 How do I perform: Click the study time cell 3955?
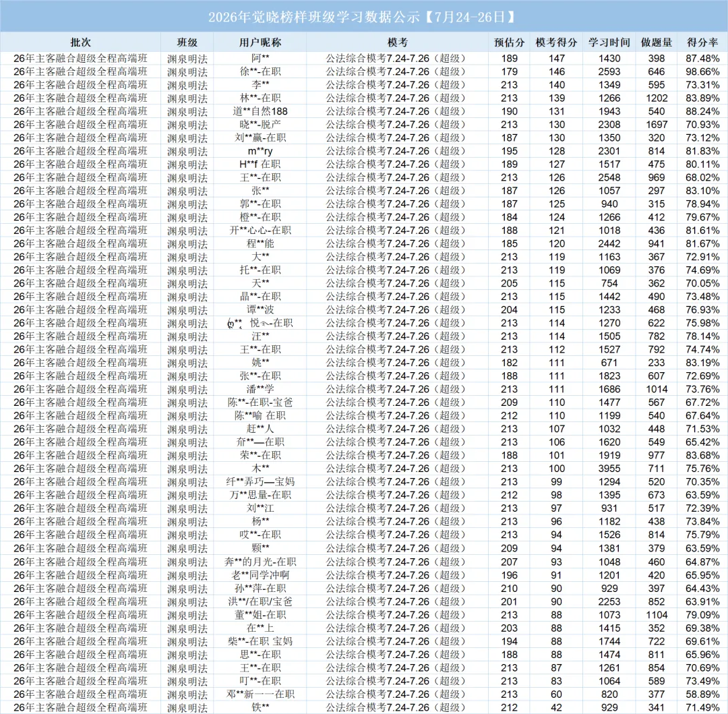tap(609, 469)
